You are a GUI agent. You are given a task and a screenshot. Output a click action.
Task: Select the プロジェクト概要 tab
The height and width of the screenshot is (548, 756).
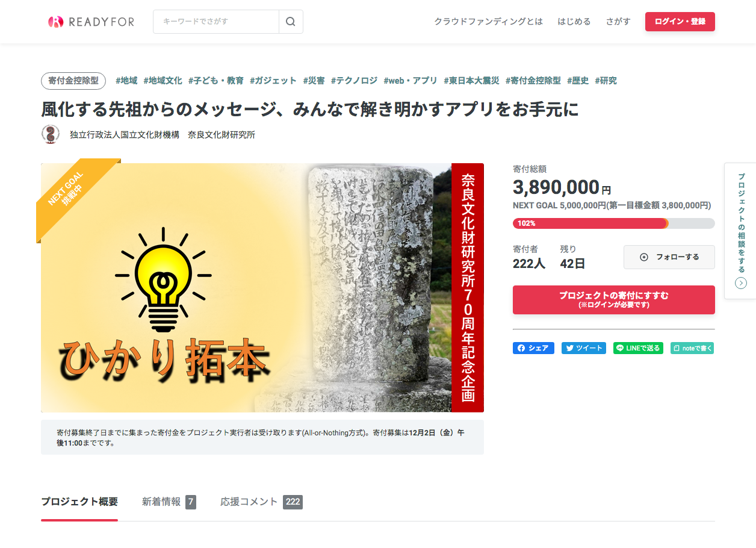pyautogui.click(x=79, y=502)
